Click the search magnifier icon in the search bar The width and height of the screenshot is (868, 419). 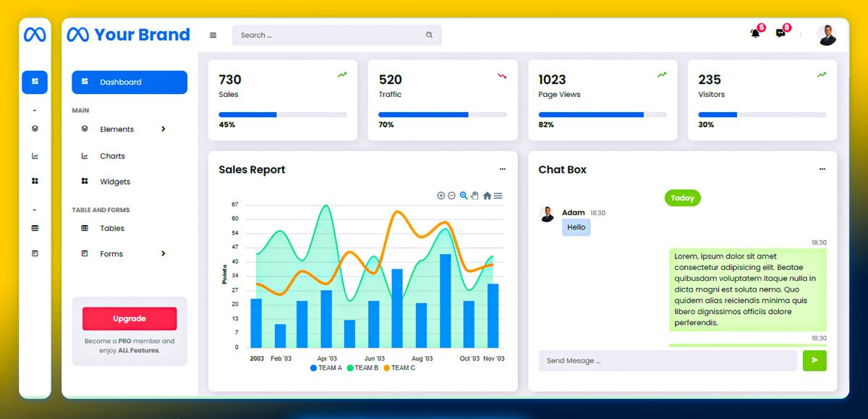click(430, 35)
